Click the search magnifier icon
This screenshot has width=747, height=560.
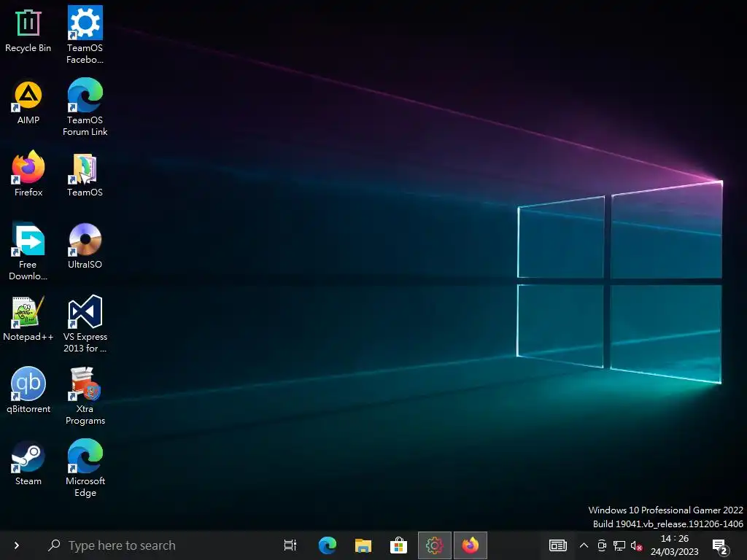click(54, 545)
